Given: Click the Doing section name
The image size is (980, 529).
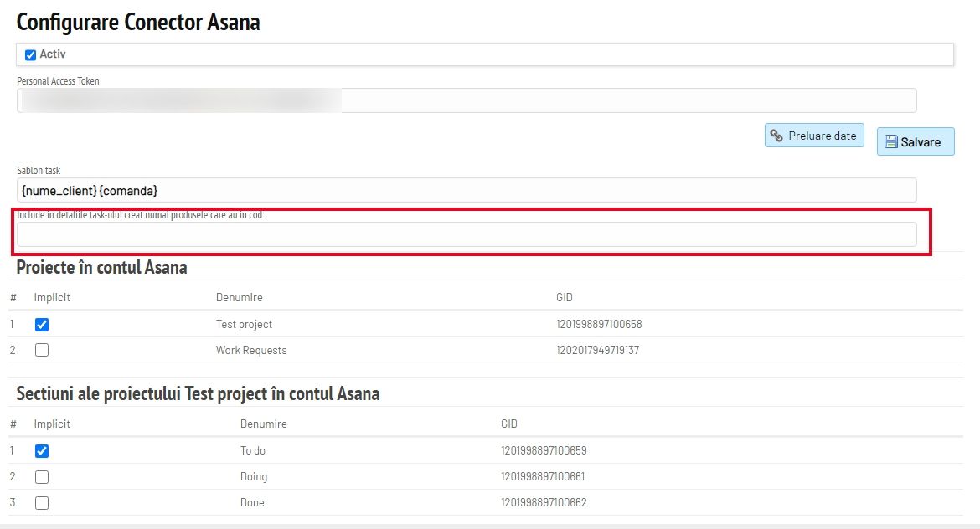Looking at the screenshot, I should point(254,476).
